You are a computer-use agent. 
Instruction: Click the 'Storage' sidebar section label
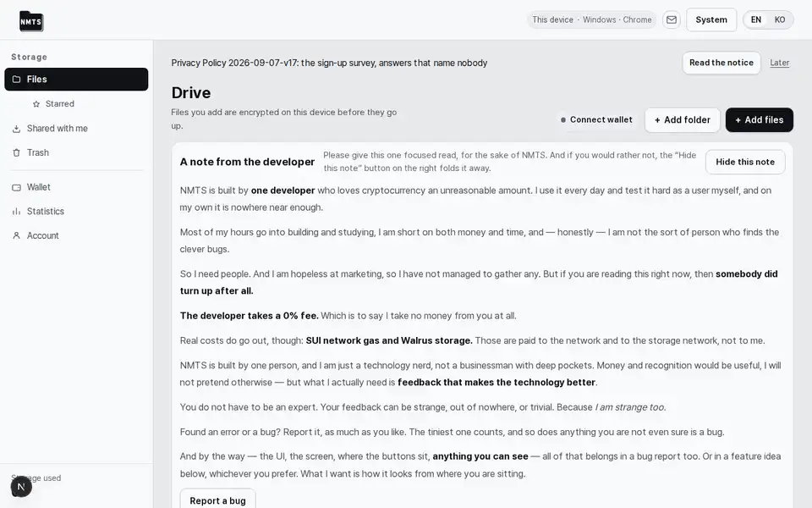point(29,57)
